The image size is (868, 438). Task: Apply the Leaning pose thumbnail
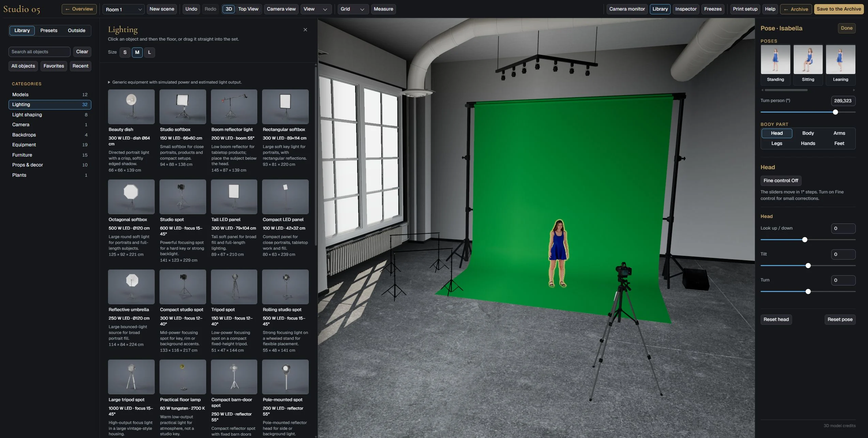[x=840, y=59]
